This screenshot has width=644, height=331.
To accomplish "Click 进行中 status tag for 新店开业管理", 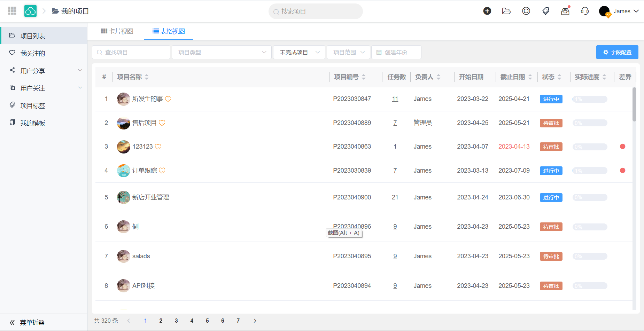I will [x=551, y=198].
